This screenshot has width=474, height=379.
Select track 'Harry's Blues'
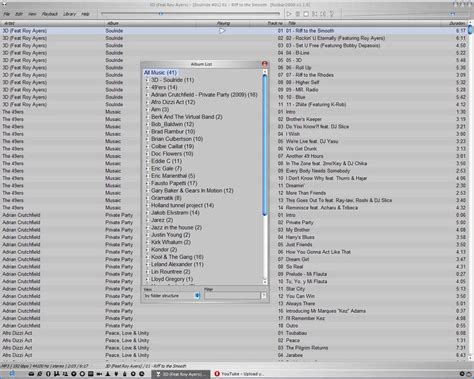(300, 237)
